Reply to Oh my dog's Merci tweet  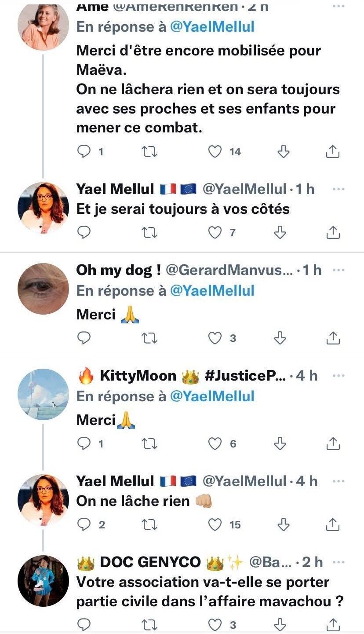(84, 338)
